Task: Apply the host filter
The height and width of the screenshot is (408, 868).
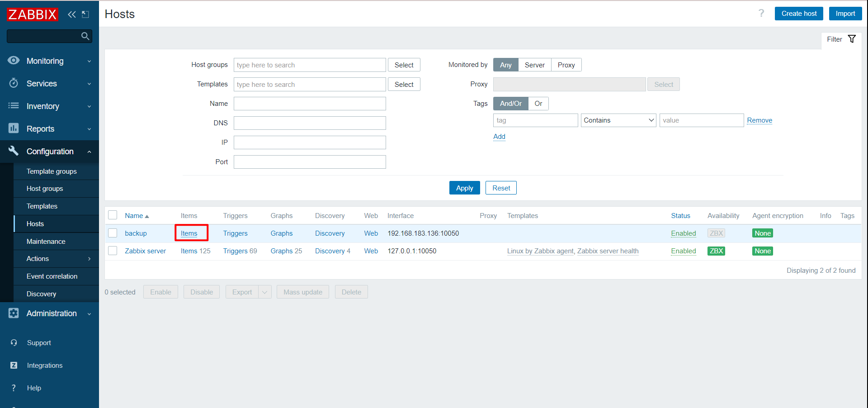Action: [x=464, y=188]
